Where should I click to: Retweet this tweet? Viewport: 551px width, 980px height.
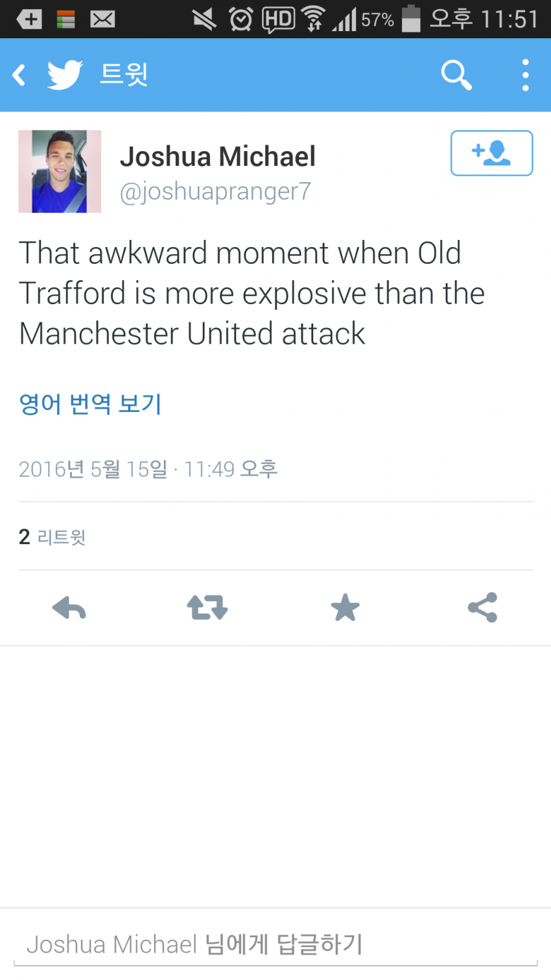coord(207,608)
